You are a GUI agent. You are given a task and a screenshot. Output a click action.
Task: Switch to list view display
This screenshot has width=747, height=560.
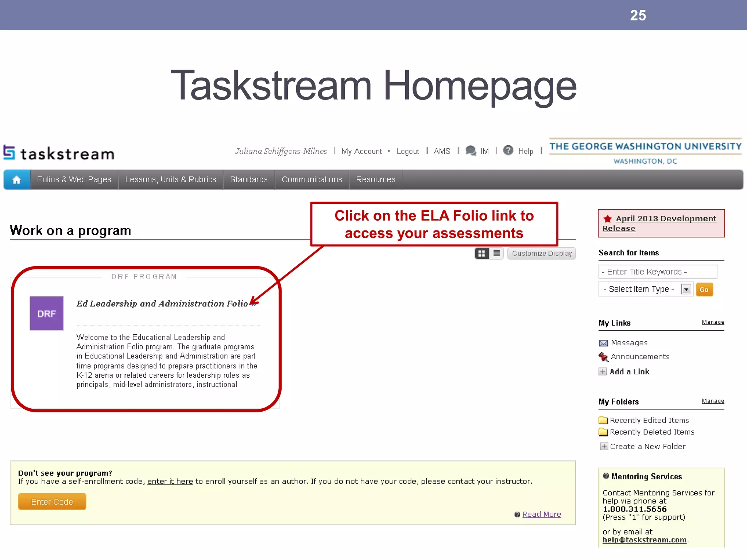(497, 253)
